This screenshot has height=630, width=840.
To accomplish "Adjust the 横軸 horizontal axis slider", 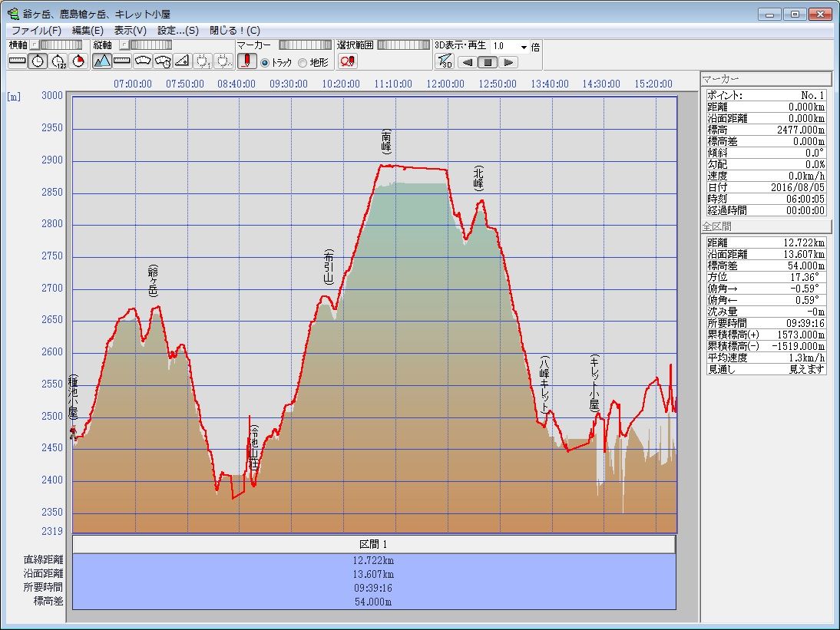I will click(61, 45).
